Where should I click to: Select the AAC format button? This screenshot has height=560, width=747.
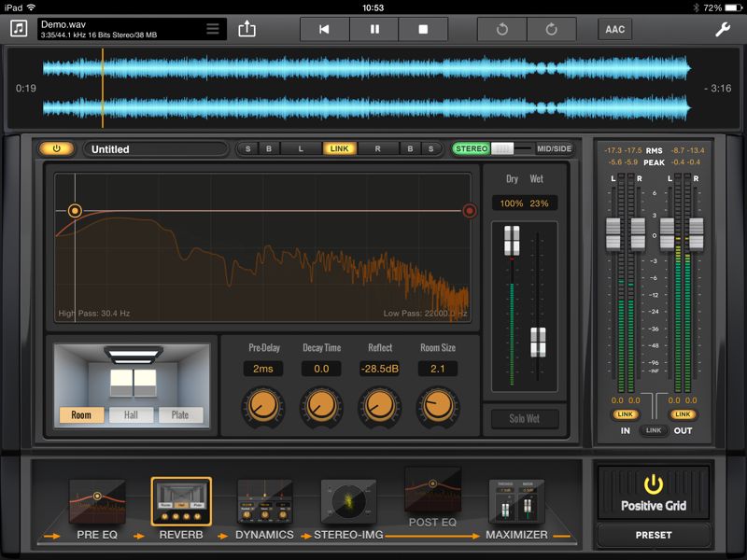click(x=615, y=29)
